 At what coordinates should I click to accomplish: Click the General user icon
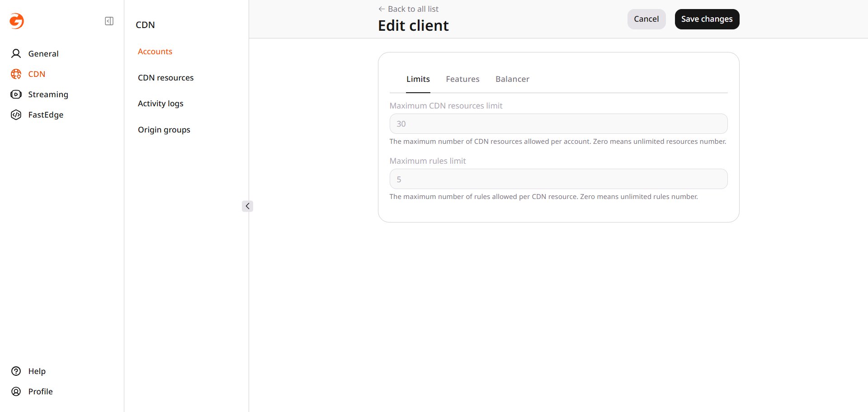coord(16,53)
